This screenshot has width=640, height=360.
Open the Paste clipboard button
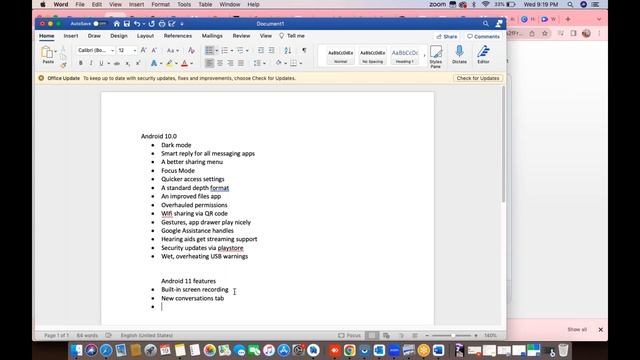click(47, 55)
